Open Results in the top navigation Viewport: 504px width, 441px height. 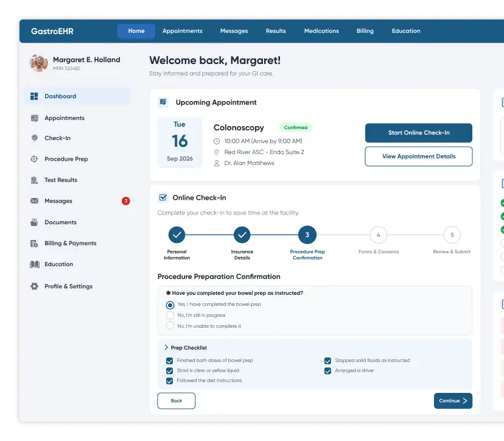pyautogui.click(x=276, y=31)
